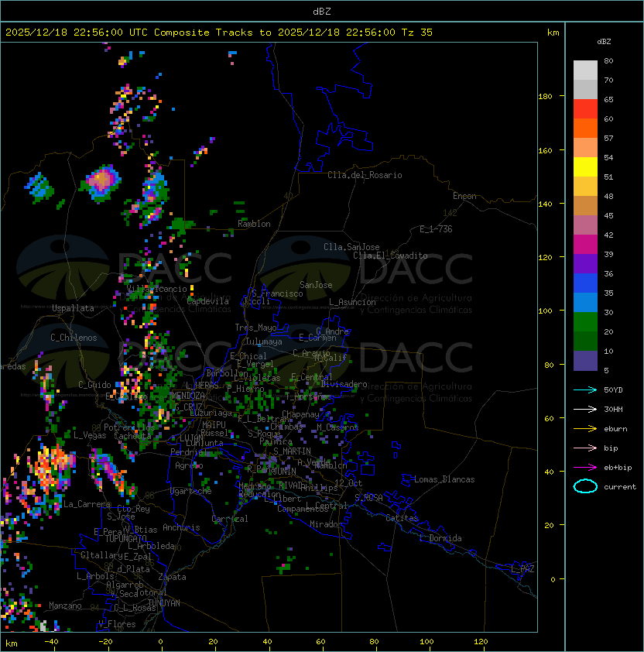The image size is (644, 652).
Task: Click the 'S_MARTIN' map label
Action: click(x=292, y=451)
